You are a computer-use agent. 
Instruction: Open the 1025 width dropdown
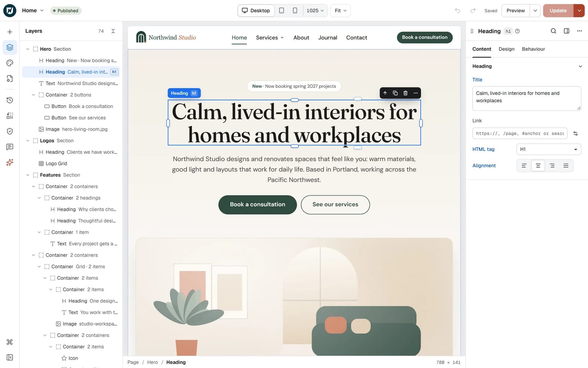(315, 11)
